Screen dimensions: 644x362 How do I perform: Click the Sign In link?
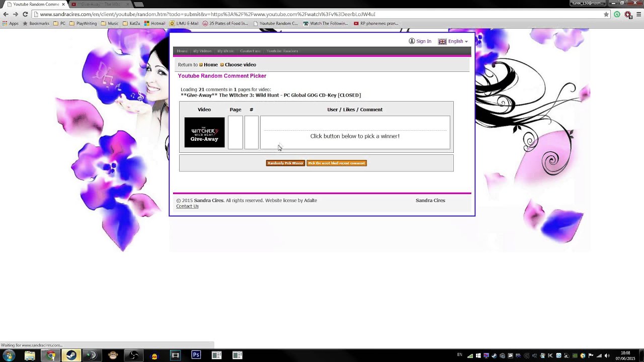(424, 41)
